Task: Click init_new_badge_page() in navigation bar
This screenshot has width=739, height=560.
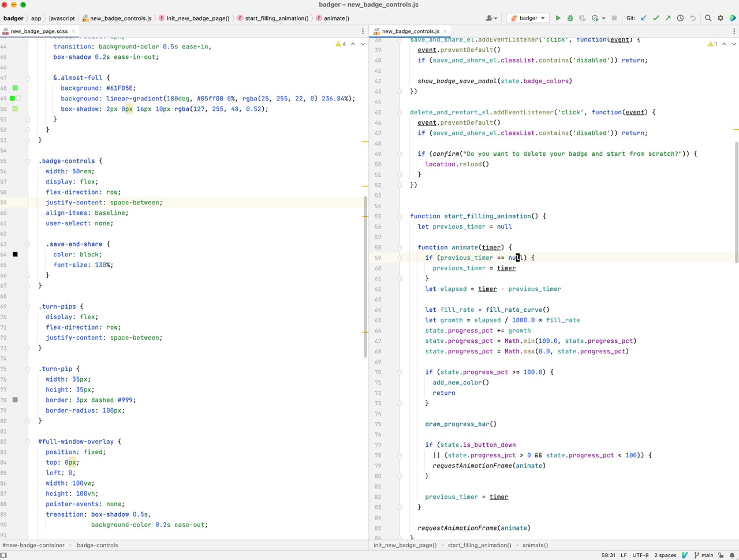Action: point(194,18)
